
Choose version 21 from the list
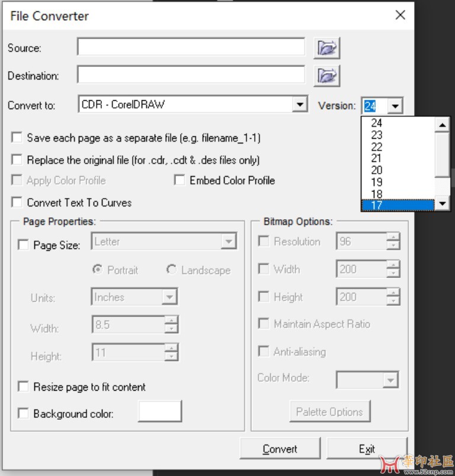coord(398,158)
